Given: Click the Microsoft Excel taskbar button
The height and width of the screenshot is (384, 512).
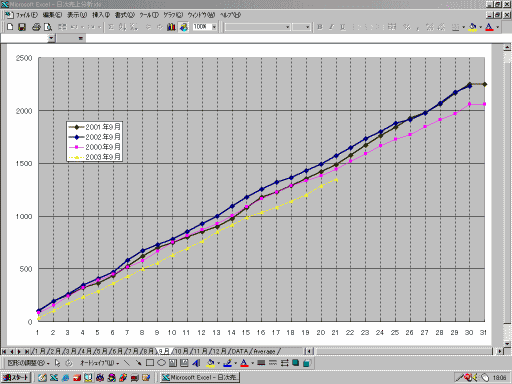Looking at the screenshot, I should pyautogui.click(x=200, y=377).
